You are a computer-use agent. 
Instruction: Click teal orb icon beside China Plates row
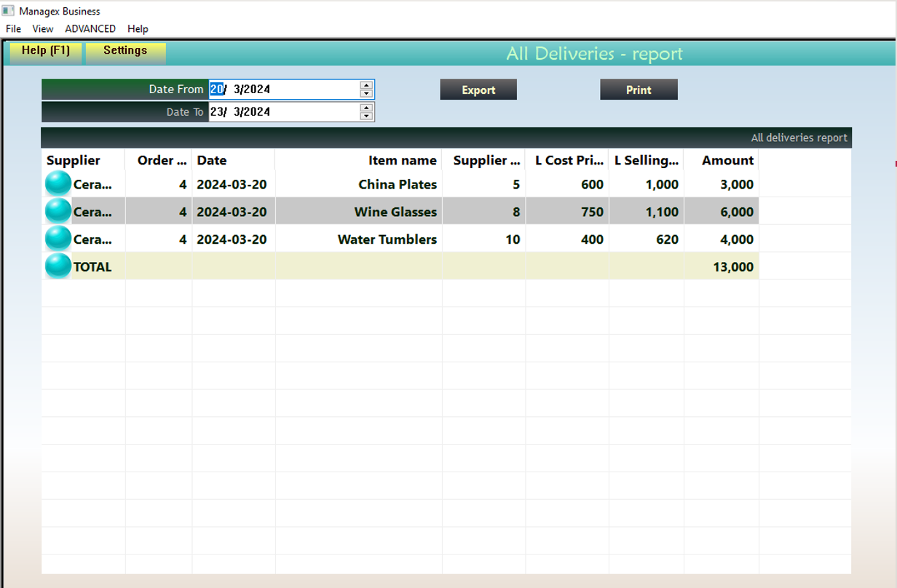click(58, 184)
